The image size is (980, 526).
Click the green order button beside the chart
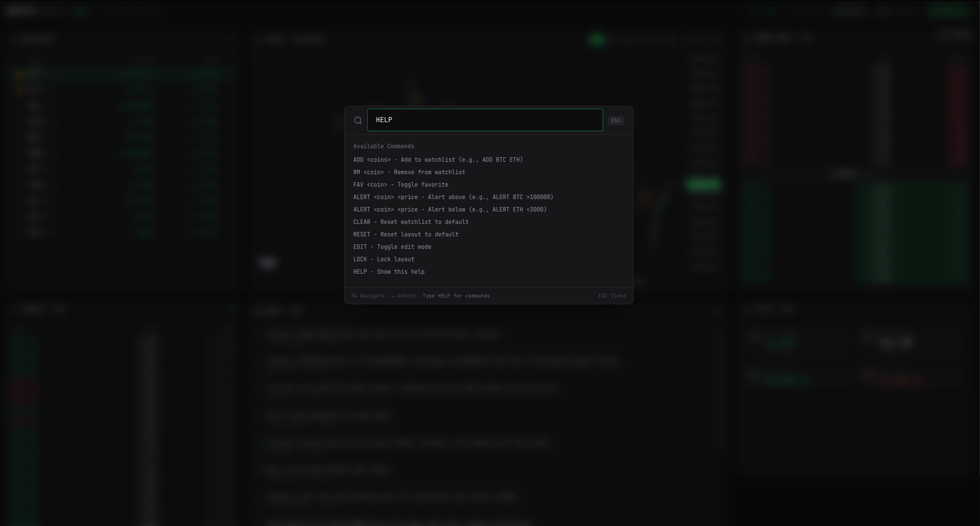(703, 184)
